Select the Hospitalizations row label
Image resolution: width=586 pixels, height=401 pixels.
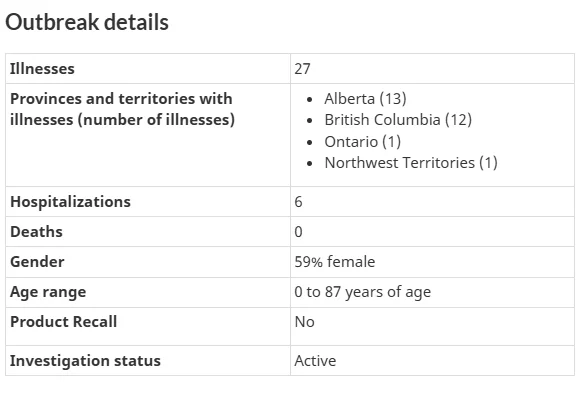[71, 202]
